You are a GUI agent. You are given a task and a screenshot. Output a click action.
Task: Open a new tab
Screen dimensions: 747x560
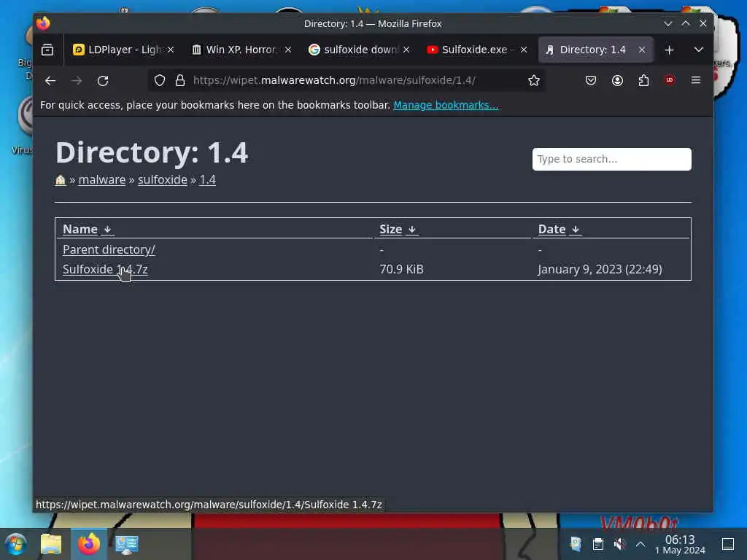[670, 50]
